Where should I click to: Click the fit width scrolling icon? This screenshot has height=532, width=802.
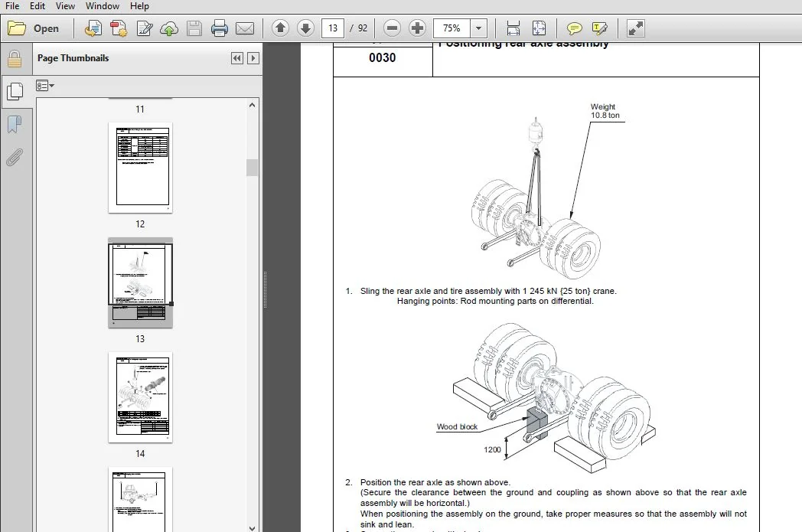pyautogui.click(x=513, y=28)
